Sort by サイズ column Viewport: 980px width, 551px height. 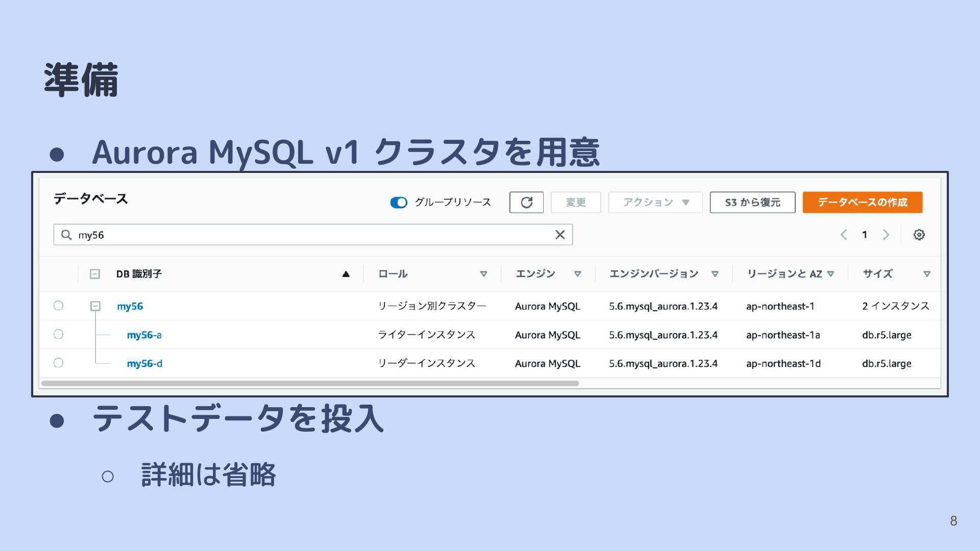pos(927,274)
